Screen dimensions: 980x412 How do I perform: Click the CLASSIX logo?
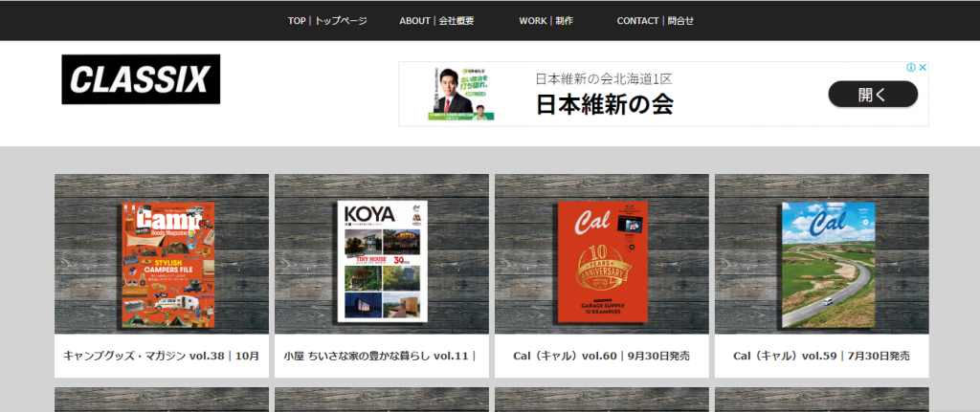click(x=141, y=79)
